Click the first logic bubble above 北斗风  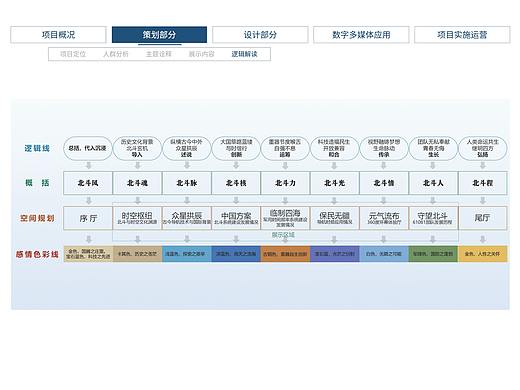pyautogui.click(x=88, y=148)
